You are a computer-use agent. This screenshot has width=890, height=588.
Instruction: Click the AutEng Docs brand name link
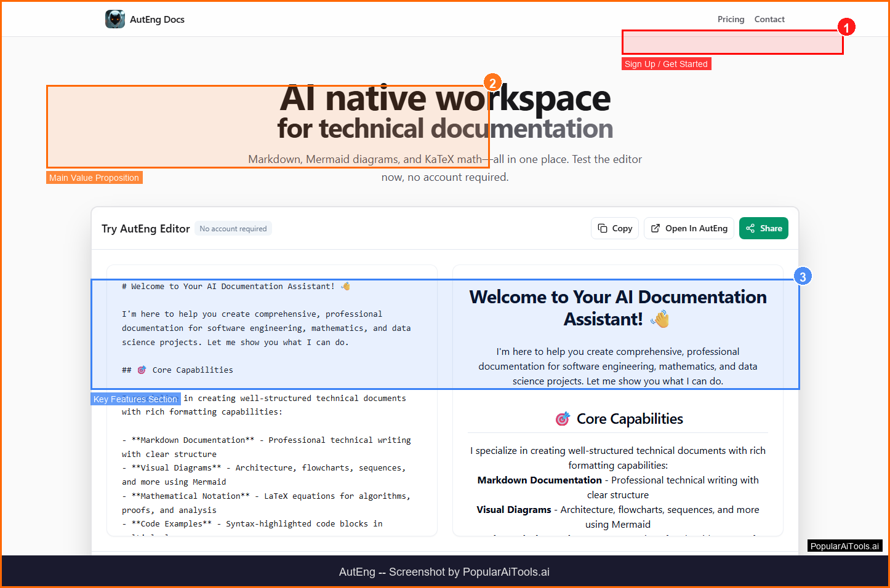coord(157,19)
